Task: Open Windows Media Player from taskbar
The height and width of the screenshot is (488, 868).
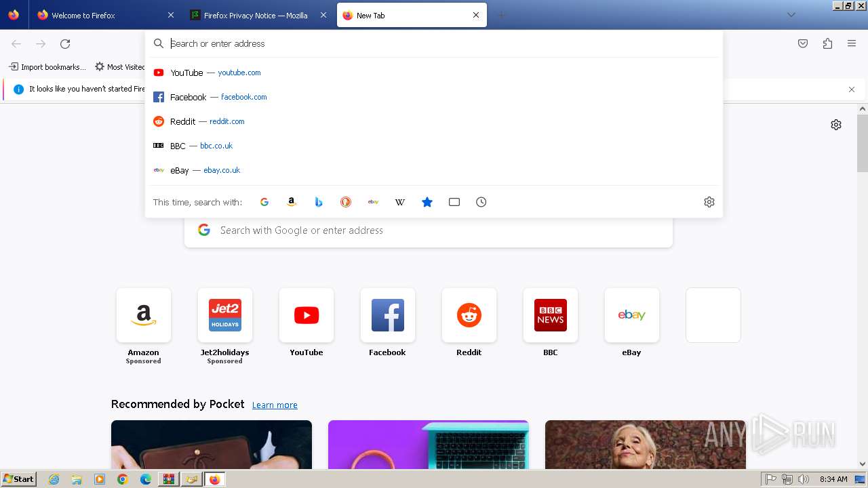Action: coord(100,479)
